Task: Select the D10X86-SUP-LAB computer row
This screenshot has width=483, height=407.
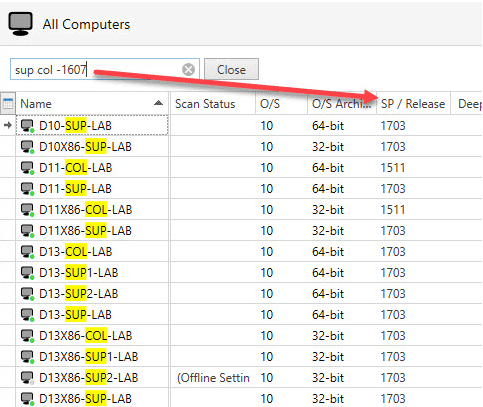Action: coord(241,147)
